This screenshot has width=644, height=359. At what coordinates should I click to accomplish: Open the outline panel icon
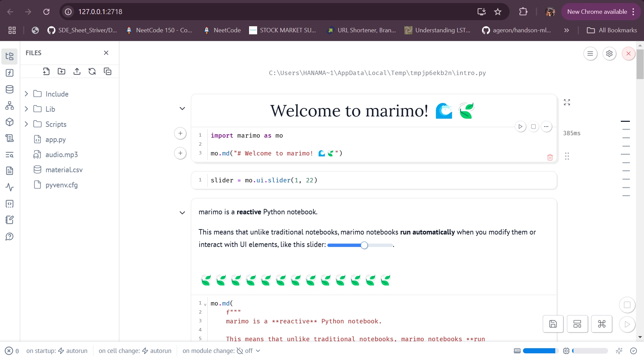click(x=9, y=138)
